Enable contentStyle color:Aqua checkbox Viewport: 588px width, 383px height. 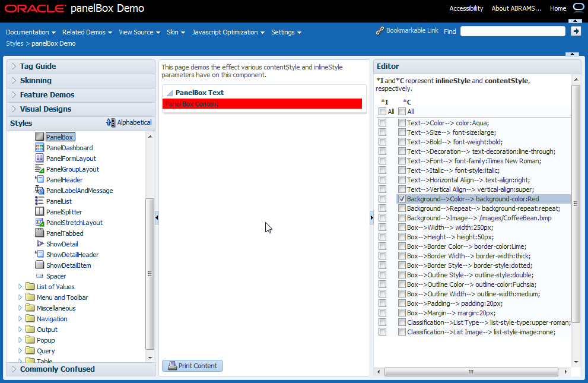(402, 123)
